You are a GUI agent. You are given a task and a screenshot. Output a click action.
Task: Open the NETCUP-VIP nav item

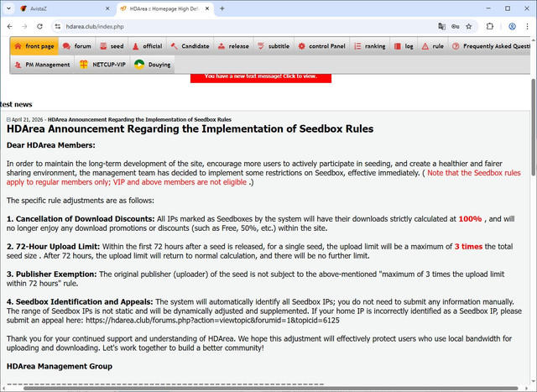[102, 65]
